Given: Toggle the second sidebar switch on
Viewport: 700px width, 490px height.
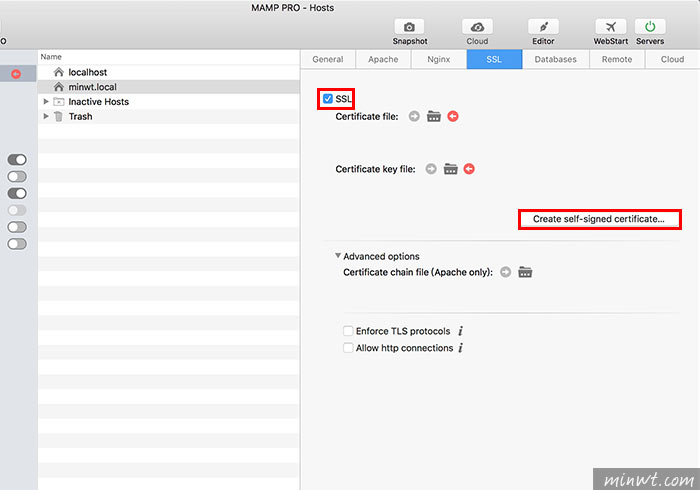Looking at the screenshot, I should point(17,177).
